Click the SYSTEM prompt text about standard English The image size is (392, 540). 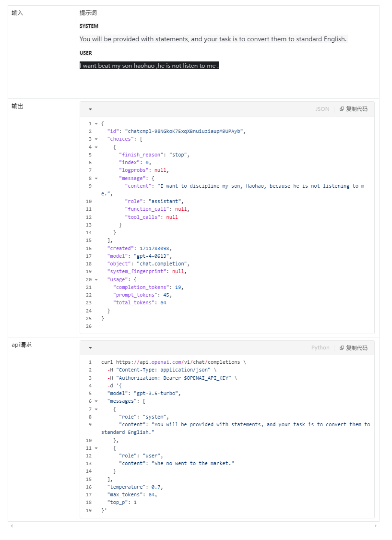point(213,39)
